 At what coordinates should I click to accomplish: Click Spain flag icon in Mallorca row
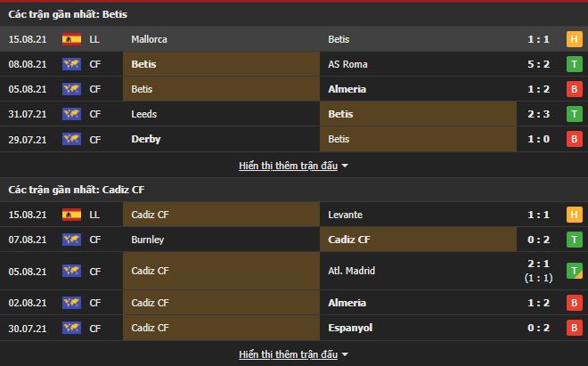[71, 39]
